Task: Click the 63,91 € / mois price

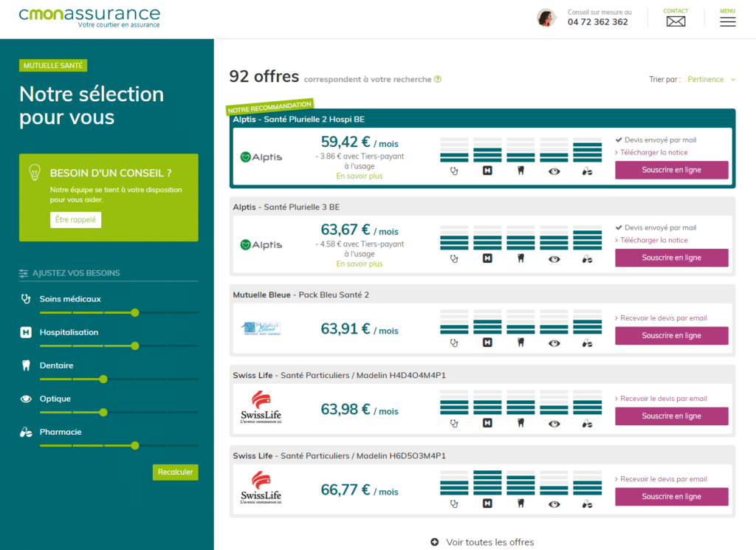Action: pyautogui.click(x=360, y=329)
